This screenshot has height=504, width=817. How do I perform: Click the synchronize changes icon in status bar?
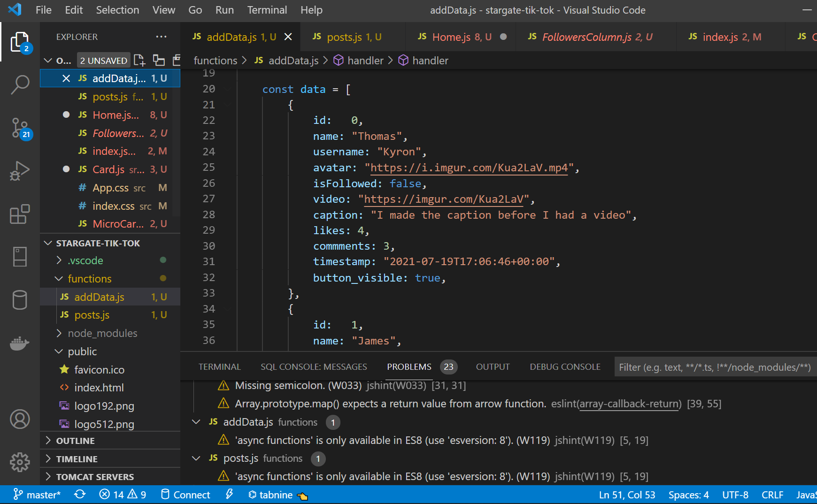[80, 494]
